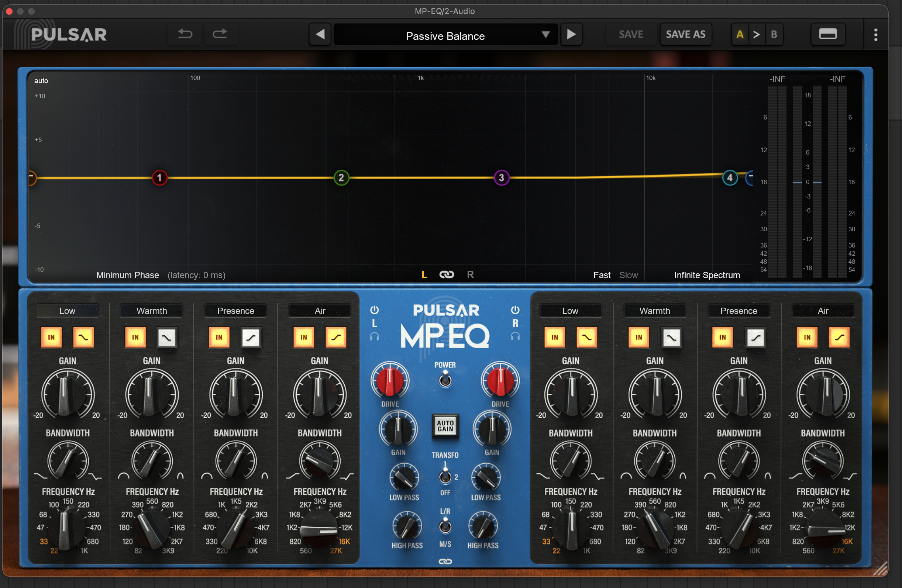The height and width of the screenshot is (588, 902).
Task: Toggle IN on the left Air band
Action: (x=304, y=337)
